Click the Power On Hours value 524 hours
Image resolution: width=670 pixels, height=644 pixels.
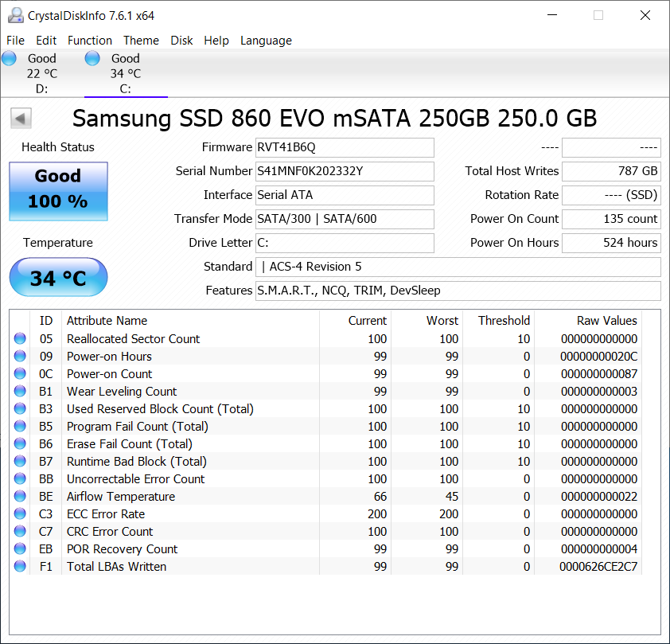click(x=611, y=243)
